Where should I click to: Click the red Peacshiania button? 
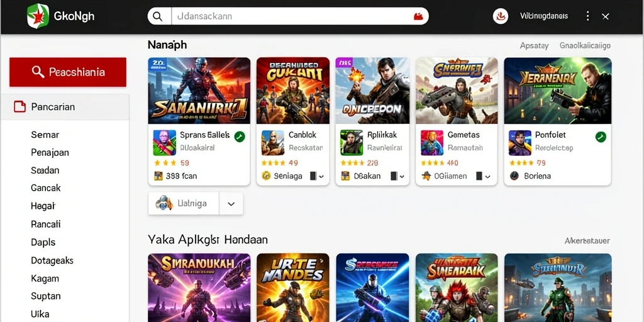point(68,72)
